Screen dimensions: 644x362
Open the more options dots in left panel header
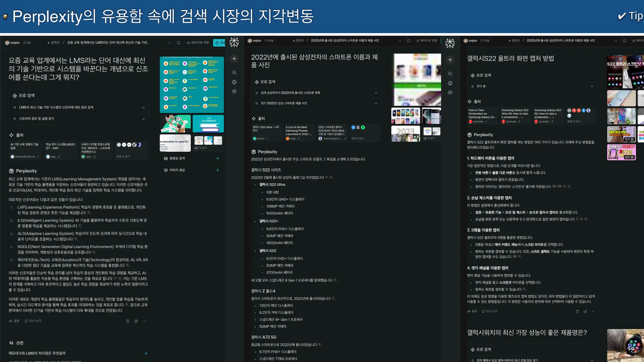click(x=169, y=42)
